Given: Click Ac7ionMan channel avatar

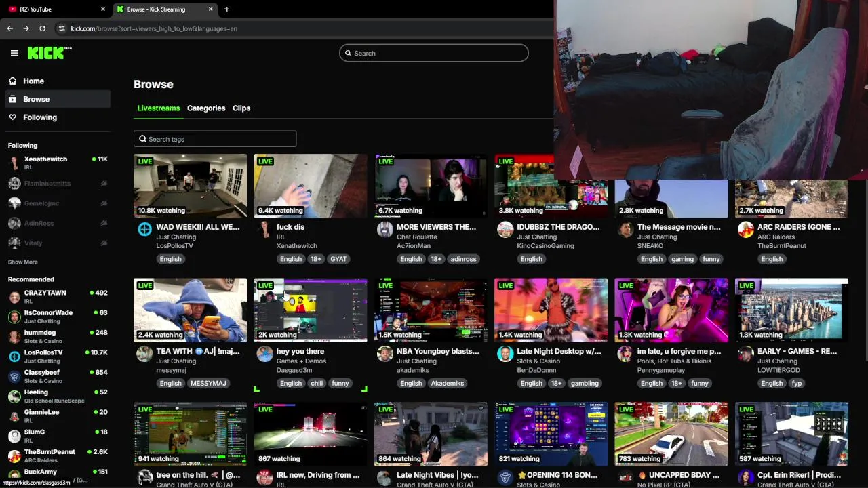Looking at the screenshot, I should (384, 230).
